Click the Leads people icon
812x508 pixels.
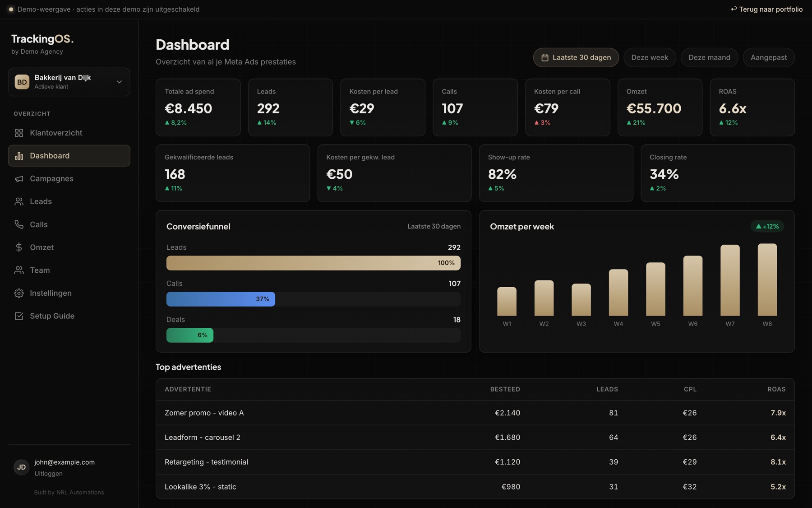coord(19,201)
